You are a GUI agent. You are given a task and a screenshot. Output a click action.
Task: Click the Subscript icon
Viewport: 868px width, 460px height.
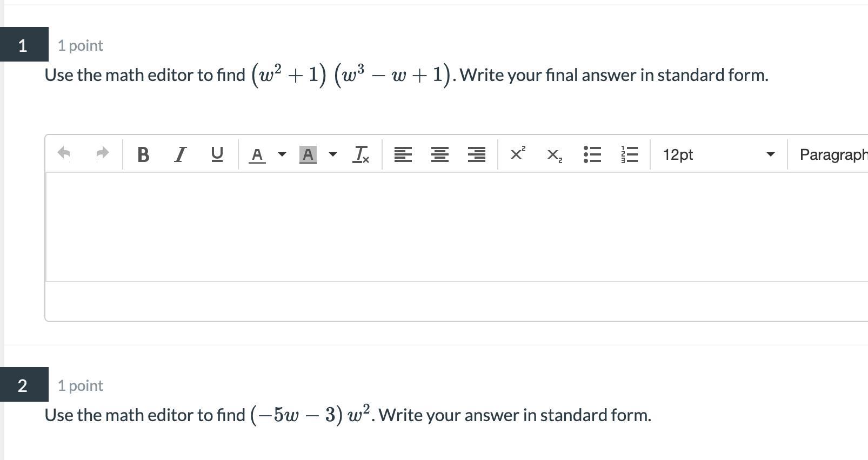click(555, 155)
